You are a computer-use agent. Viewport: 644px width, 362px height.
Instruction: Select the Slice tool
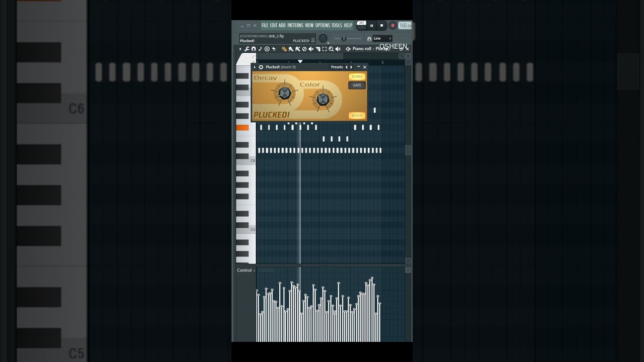point(318,49)
